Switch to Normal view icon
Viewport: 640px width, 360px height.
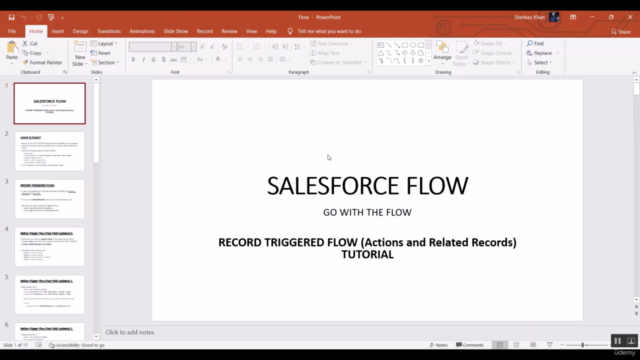(x=500, y=345)
